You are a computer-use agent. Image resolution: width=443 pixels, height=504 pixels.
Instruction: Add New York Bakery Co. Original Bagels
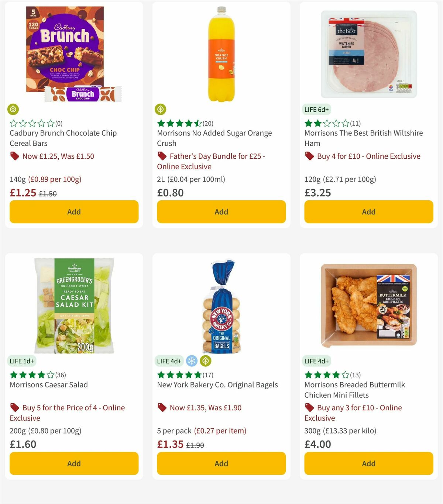(x=221, y=463)
